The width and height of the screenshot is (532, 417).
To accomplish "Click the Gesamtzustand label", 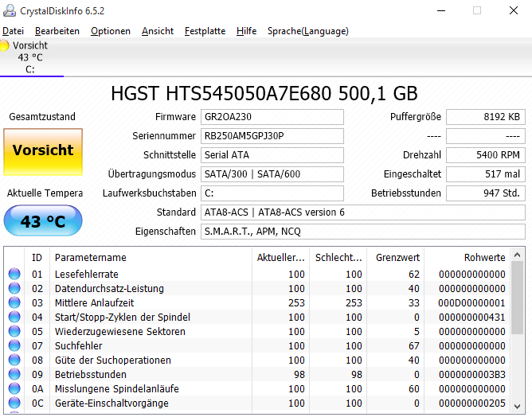I will [x=42, y=117].
